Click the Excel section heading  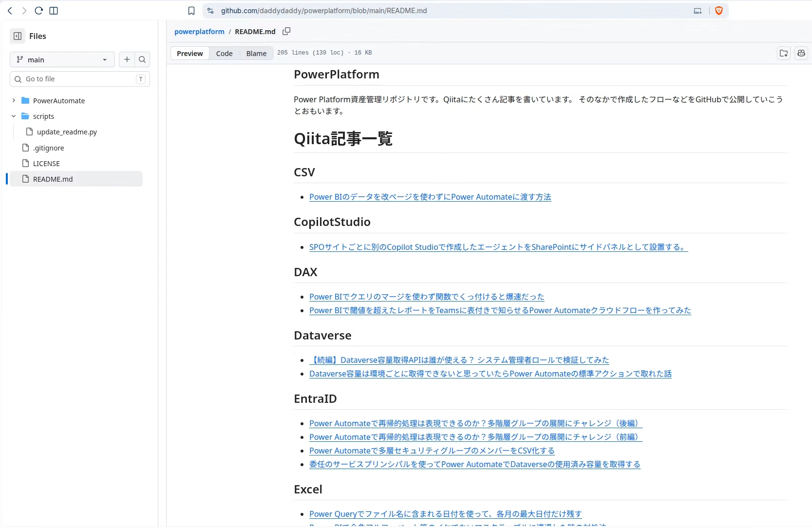[308, 490]
